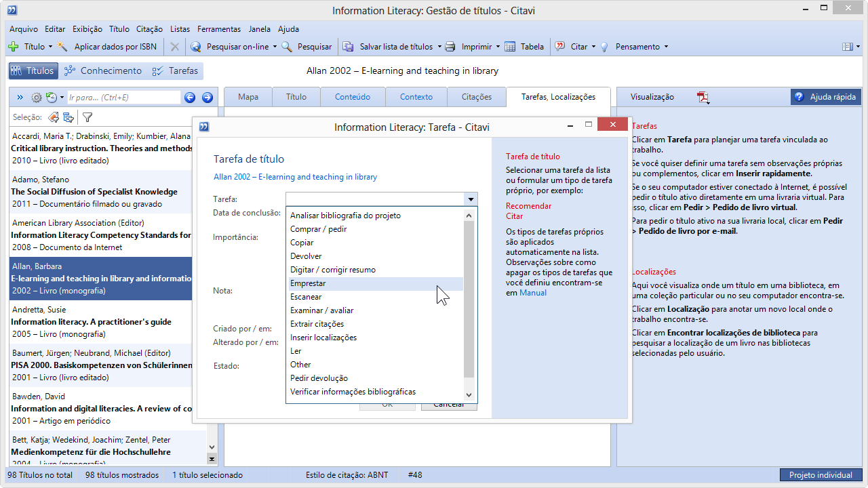Click the Allan 2002 title link in dialog
The image size is (868, 488).
point(295,177)
